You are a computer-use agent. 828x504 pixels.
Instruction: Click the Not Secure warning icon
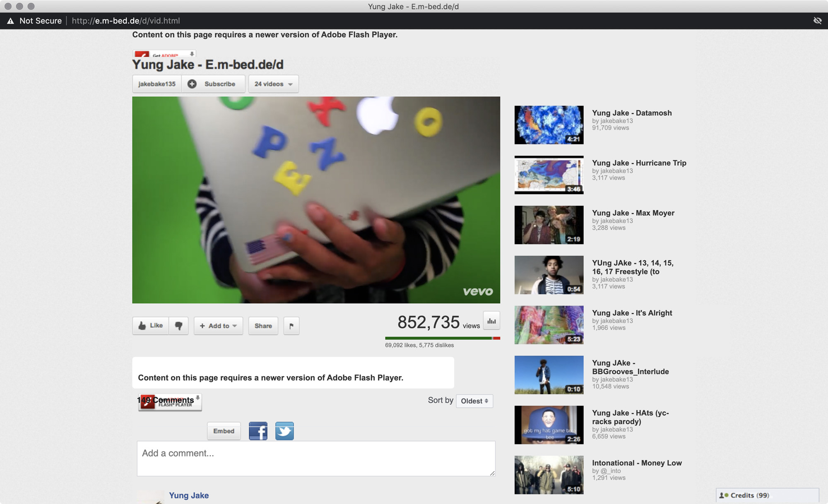pos(11,21)
